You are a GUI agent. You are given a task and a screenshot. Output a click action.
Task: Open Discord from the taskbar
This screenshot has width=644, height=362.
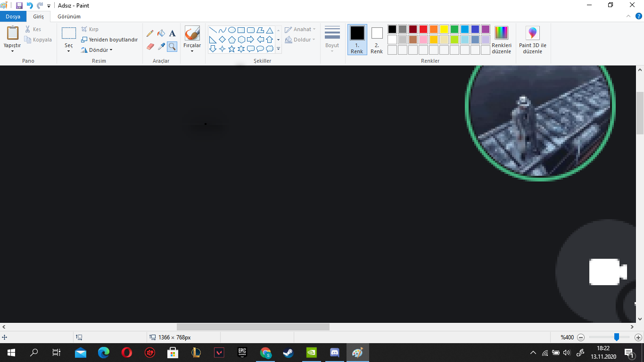[335, 352]
